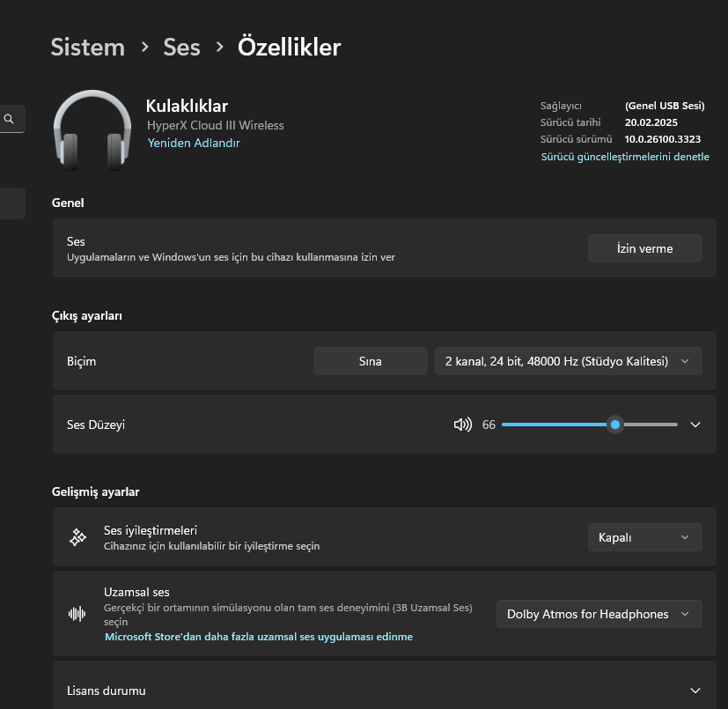728x709 pixels.
Task: Click HyperX Cloud III Wireless text
Action: coord(216,125)
